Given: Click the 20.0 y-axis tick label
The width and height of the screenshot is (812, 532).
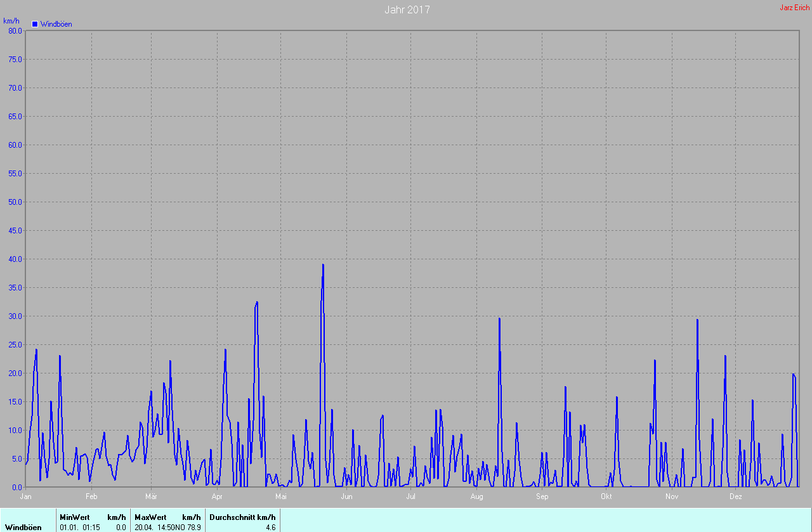Looking at the screenshot, I should [15, 373].
